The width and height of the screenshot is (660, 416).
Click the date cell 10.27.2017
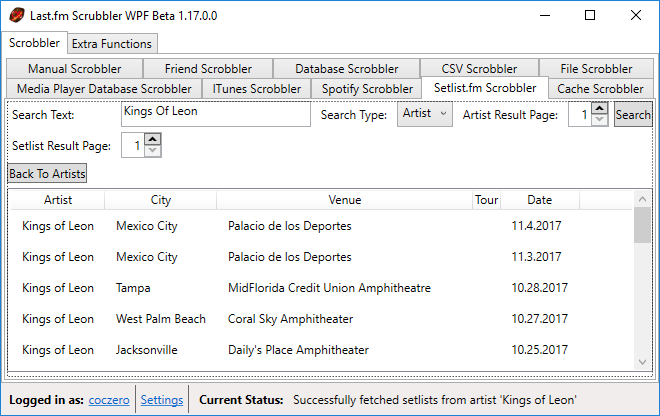[540, 319]
